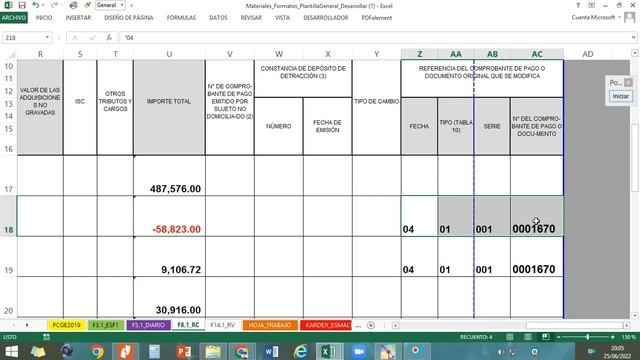Click cell with 487,576.00

point(169,176)
